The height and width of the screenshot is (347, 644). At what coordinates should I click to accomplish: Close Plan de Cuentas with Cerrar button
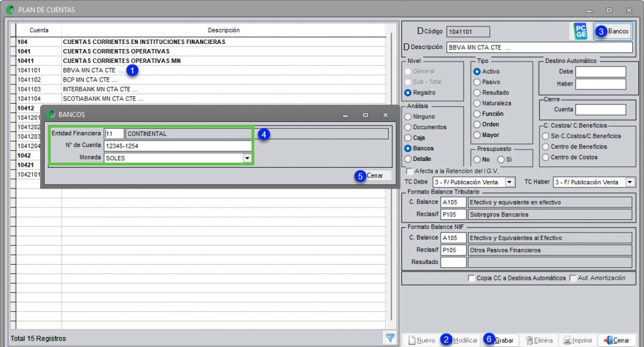(616, 340)
